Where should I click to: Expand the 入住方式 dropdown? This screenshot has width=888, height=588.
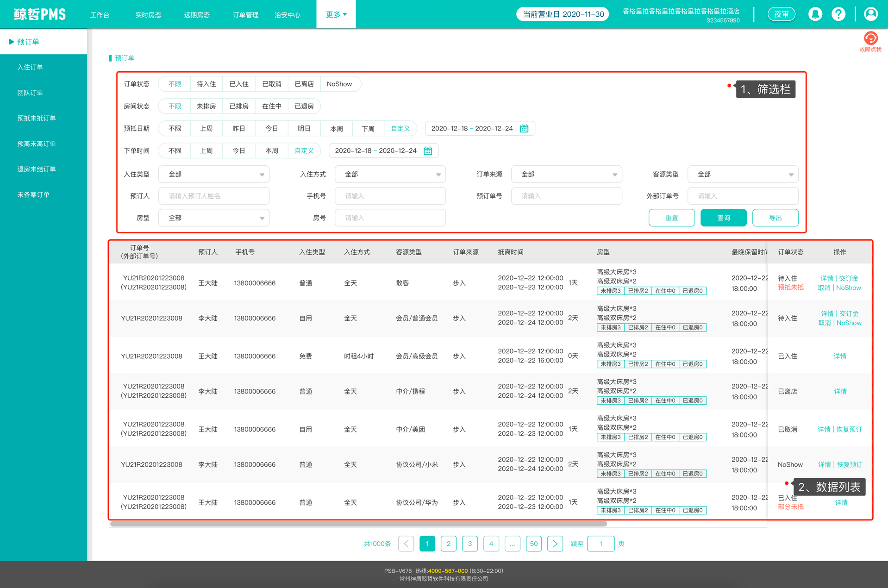[x=390, y=174]
